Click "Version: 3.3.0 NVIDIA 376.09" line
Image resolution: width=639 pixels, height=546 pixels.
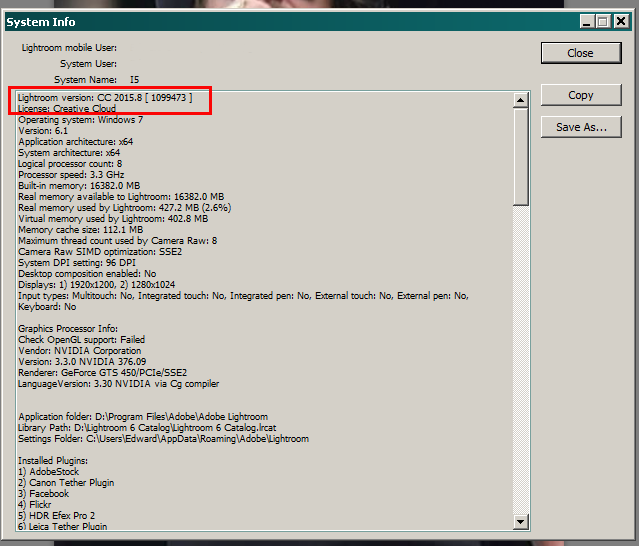82,362
